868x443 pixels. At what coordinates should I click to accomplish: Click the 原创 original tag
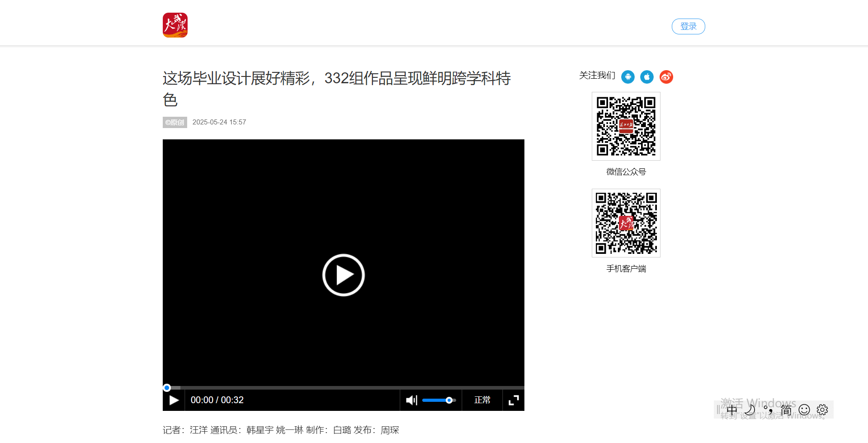coord(175,122)
